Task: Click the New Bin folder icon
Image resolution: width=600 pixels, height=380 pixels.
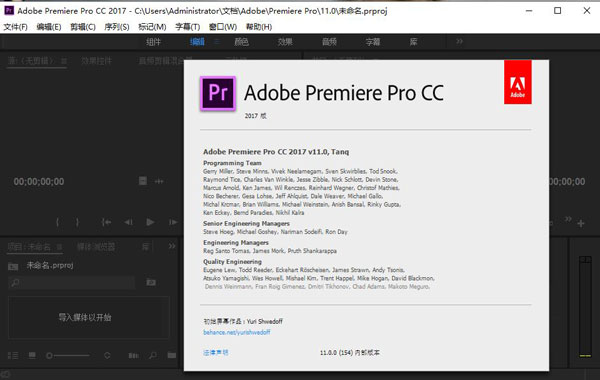Action: 172,356
